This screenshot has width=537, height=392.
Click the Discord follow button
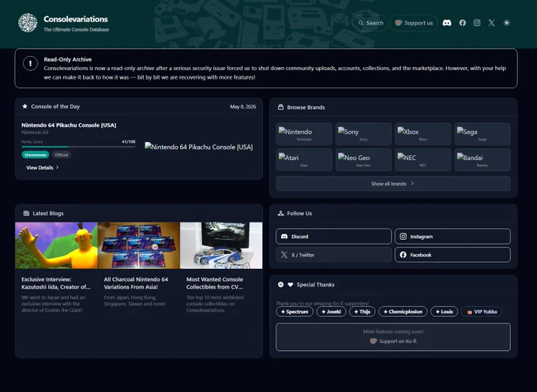tap(333, 237)
